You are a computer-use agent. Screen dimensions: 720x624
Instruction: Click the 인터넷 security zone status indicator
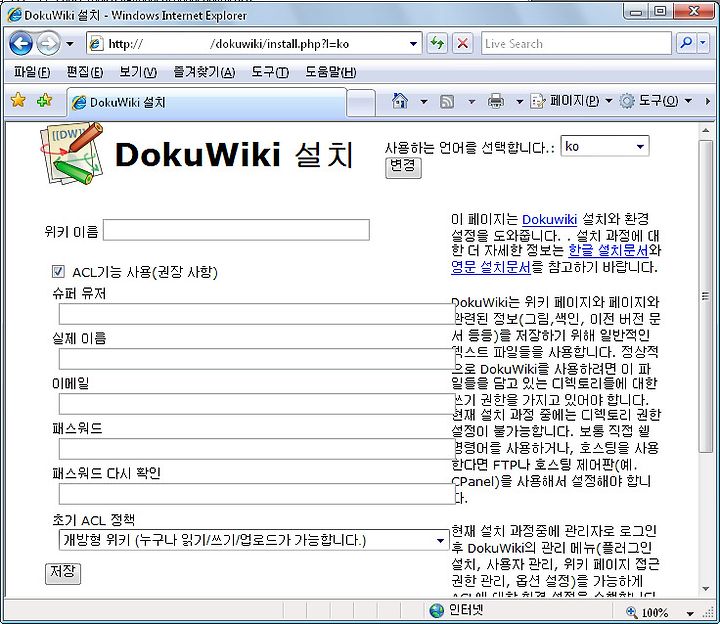[x=457, y=610]
